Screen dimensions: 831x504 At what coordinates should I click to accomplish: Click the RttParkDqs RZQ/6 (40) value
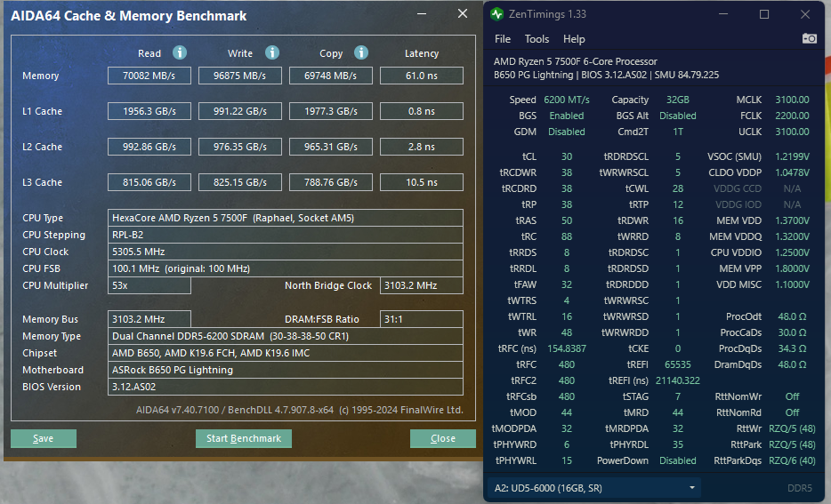pyautogui.click(x=793, y=460)
